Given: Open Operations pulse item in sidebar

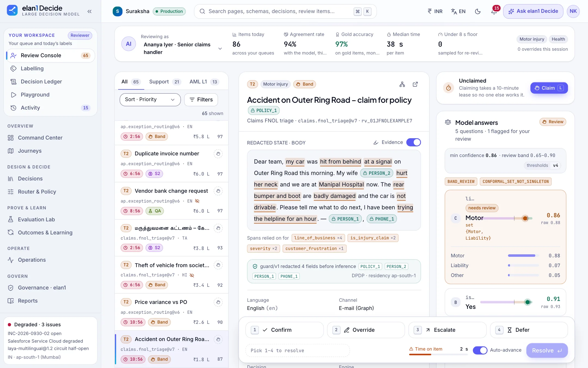Looking at the screenshot, I should [51, 260].
